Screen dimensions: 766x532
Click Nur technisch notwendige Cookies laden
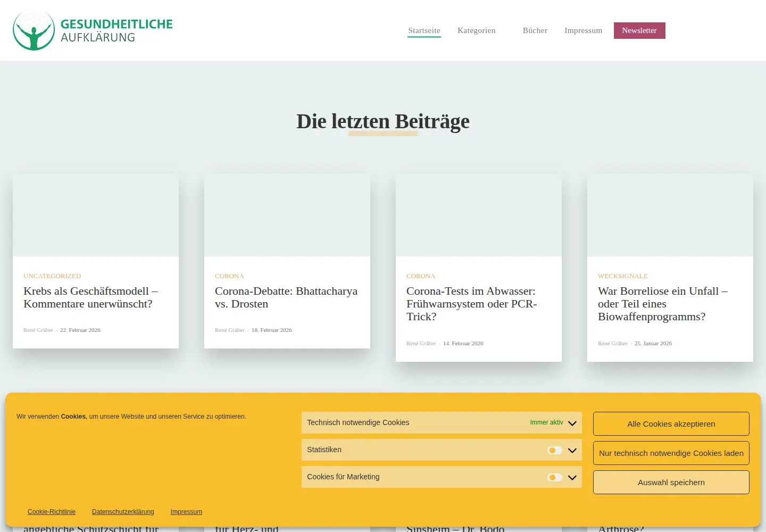(671, 453)
